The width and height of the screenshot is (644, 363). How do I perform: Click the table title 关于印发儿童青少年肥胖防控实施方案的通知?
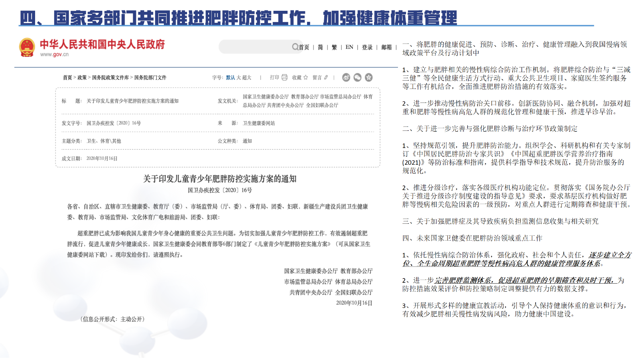point(132,101)
